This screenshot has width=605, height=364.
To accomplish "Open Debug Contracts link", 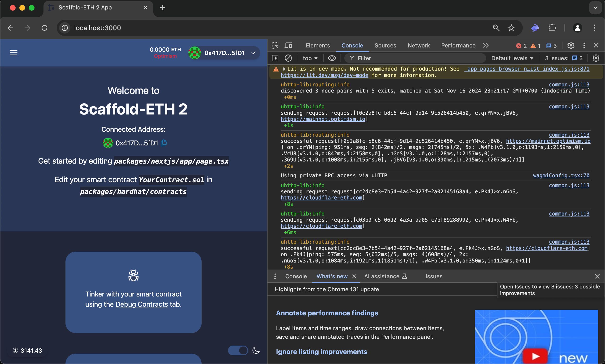I will (x=142, y=304).
